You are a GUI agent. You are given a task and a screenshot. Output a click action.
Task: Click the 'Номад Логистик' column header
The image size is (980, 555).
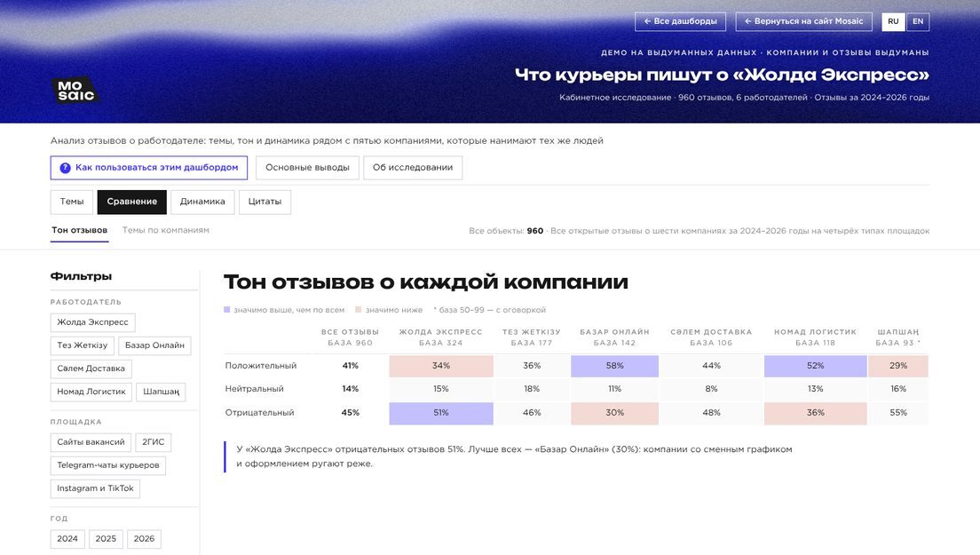[815, 337]
